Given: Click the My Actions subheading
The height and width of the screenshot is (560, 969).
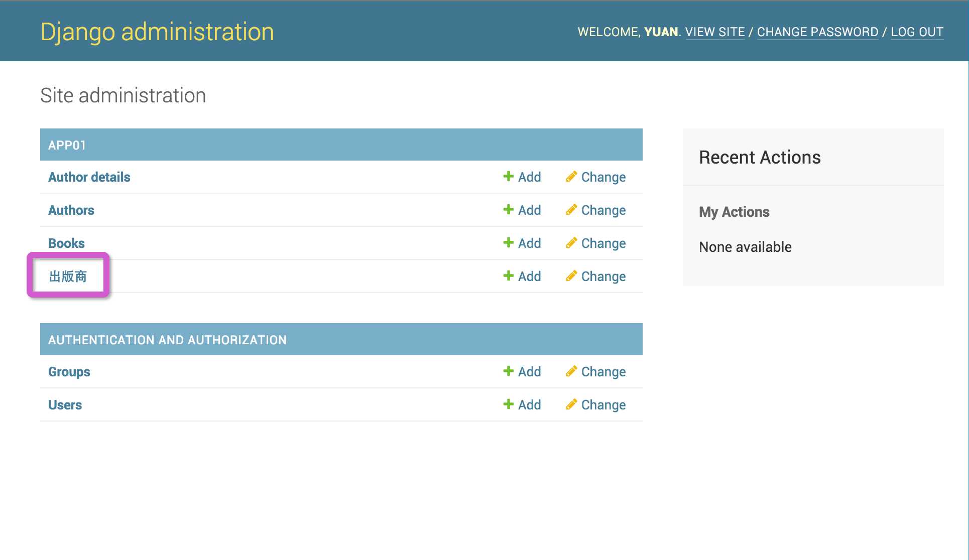Looking at the screenshot, I should tap(734, 212).
